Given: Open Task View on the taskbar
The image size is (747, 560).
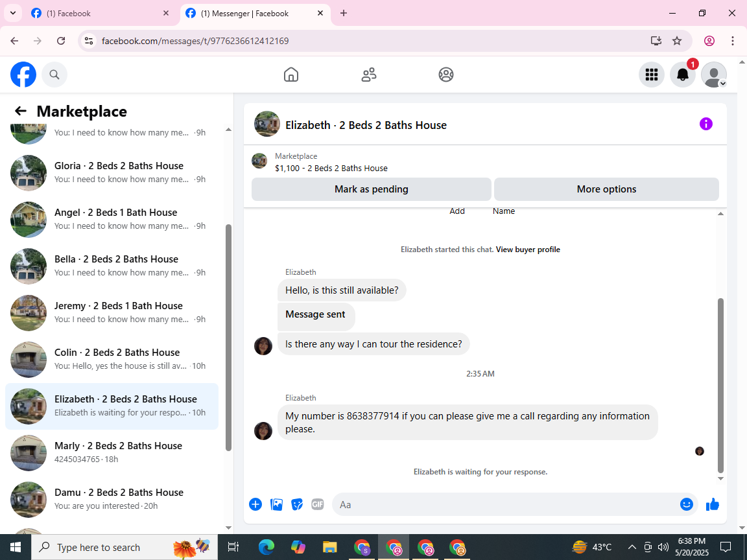Looking at the screenshot, I should click(233, 547).
